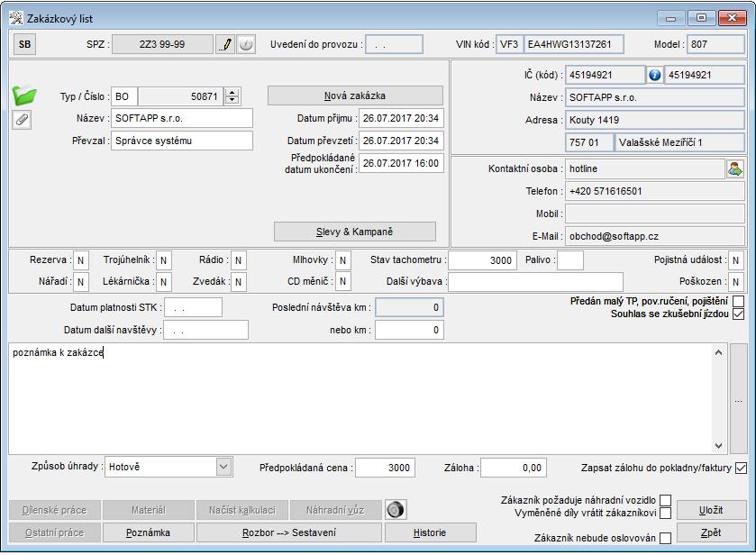
Task: Click the note scrollbar up arrow
Action: [x=718, y=352]
